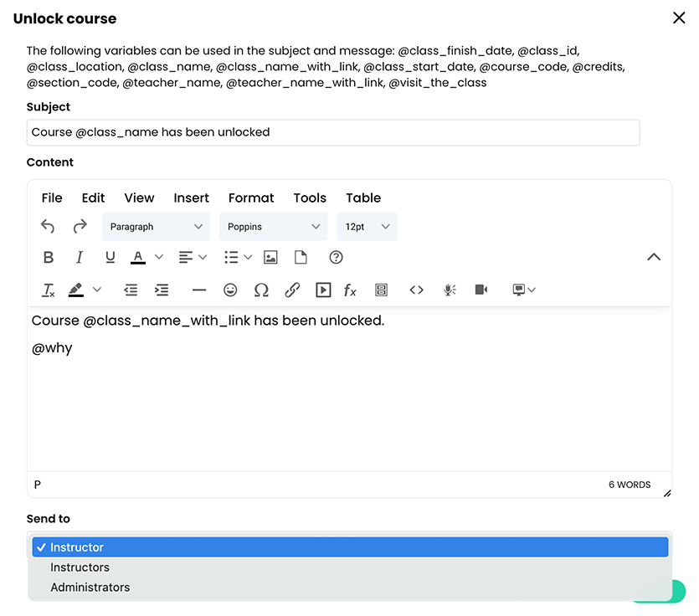Open the Poppins font family dropdown
699x616 pixels.
coord(273,226)
